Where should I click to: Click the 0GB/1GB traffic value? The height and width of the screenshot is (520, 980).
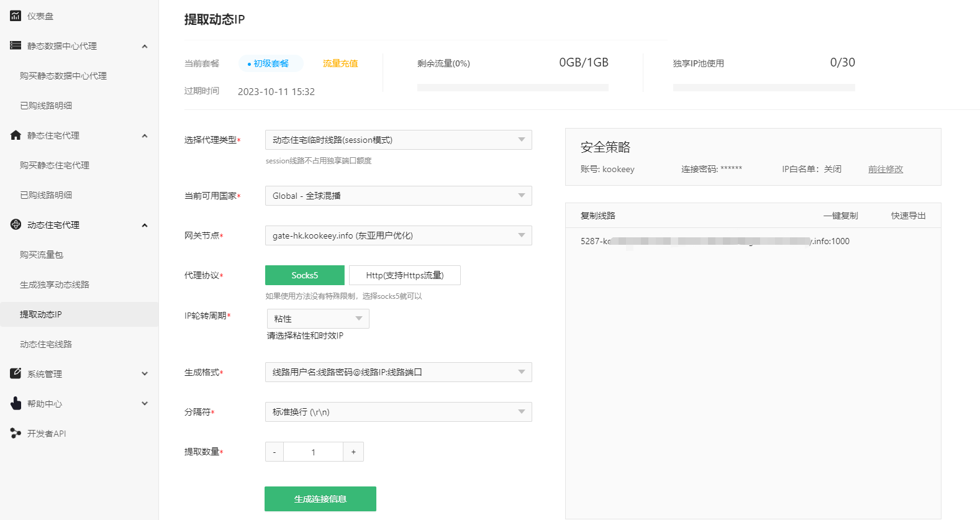click(584, 62)
